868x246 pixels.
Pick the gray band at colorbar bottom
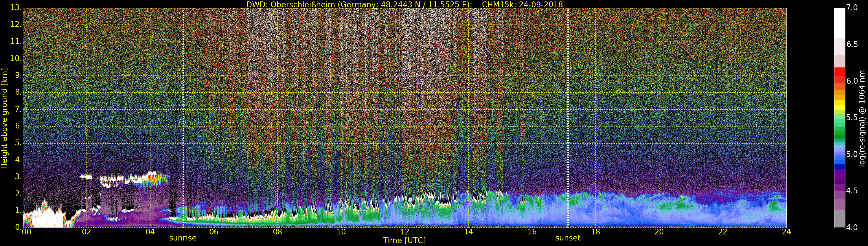coord(839,219)
